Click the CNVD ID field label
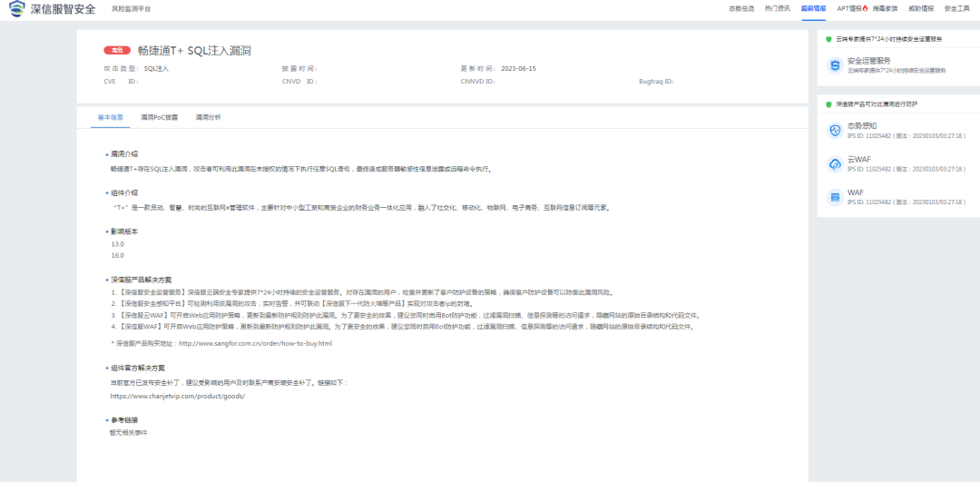This screenshot has height=482, width=980. tap(300, 82)
